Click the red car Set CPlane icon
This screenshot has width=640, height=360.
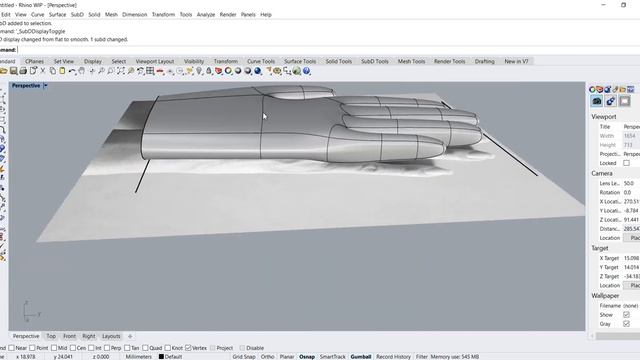[x=160, y=71]
